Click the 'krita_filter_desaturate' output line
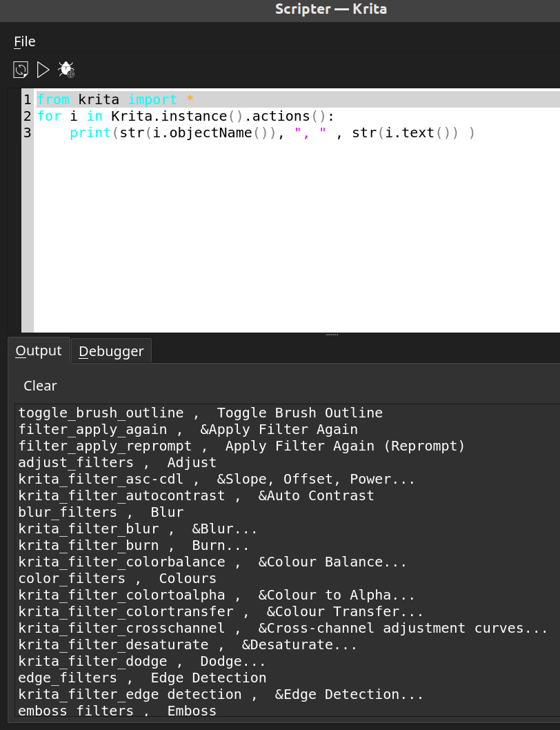The width and height of the screenshot is (560, 730). (188, 645)
